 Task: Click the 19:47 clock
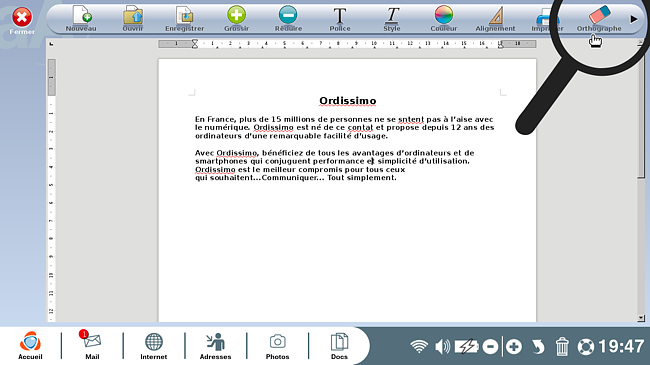(x=621, y=346)
